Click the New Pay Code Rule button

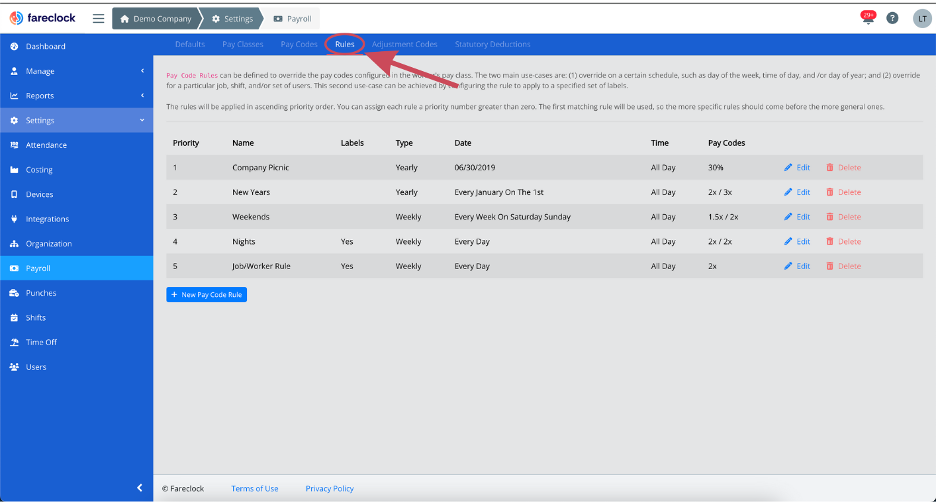pyautogui.click(x=207, y=294)
